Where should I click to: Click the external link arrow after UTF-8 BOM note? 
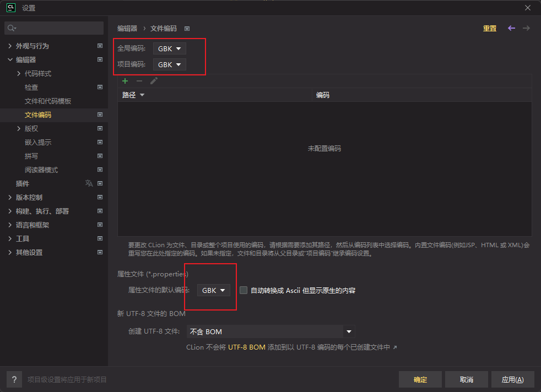coord(395,347)
